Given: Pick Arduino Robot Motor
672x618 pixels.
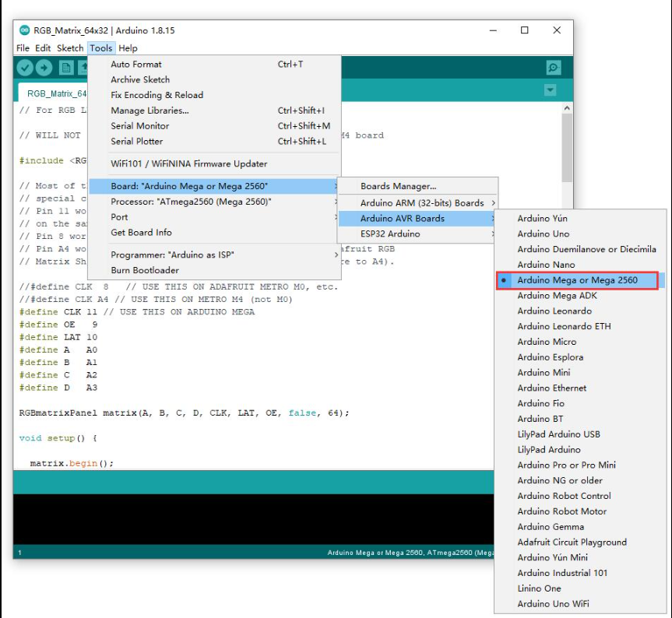Looking at the screenshot, I should coord(580,511).
